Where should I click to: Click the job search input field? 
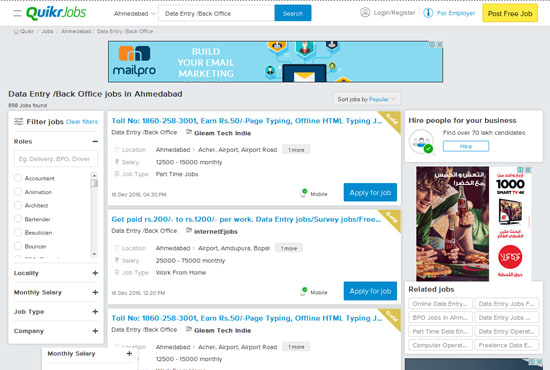pyautogui.click(x=216, y=13)
